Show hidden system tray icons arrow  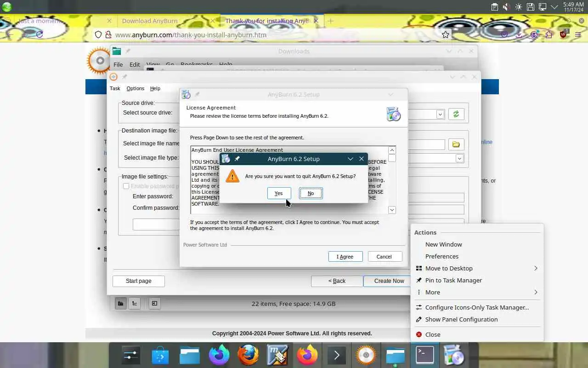[x=554, y=7]
